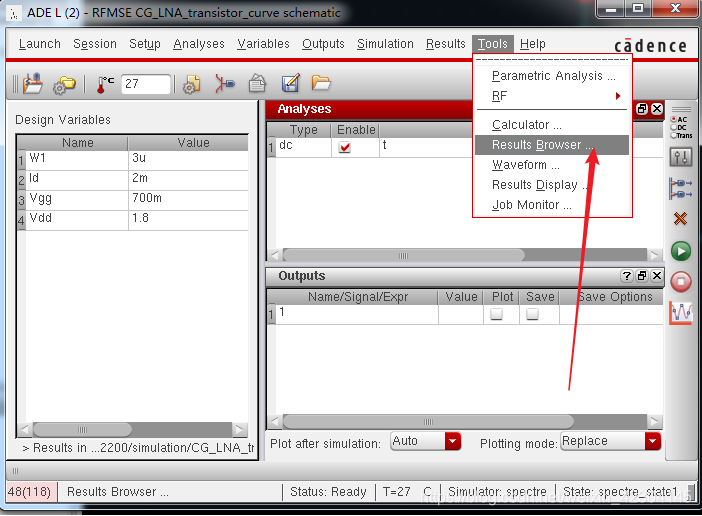Click the Analyses panel horizontal scrollbar
The width and height of the screenshot is (702, 516).
coord(403,256)
